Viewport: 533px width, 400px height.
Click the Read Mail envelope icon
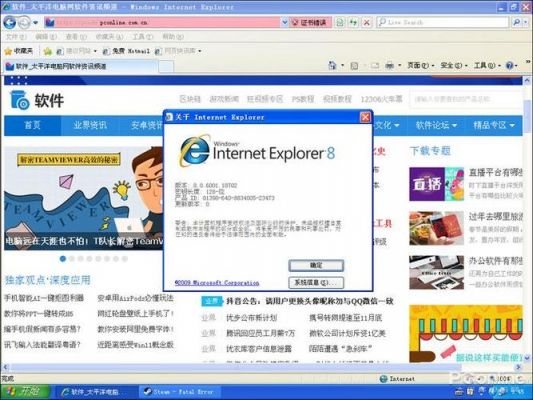(x=375, y=66)
